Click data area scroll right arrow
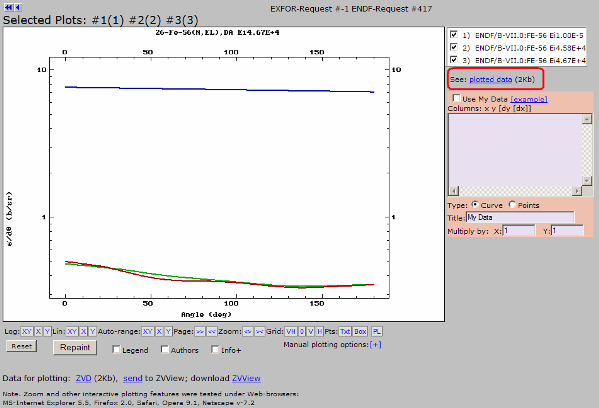The image size is (599, 408). [x=577, y=191]
